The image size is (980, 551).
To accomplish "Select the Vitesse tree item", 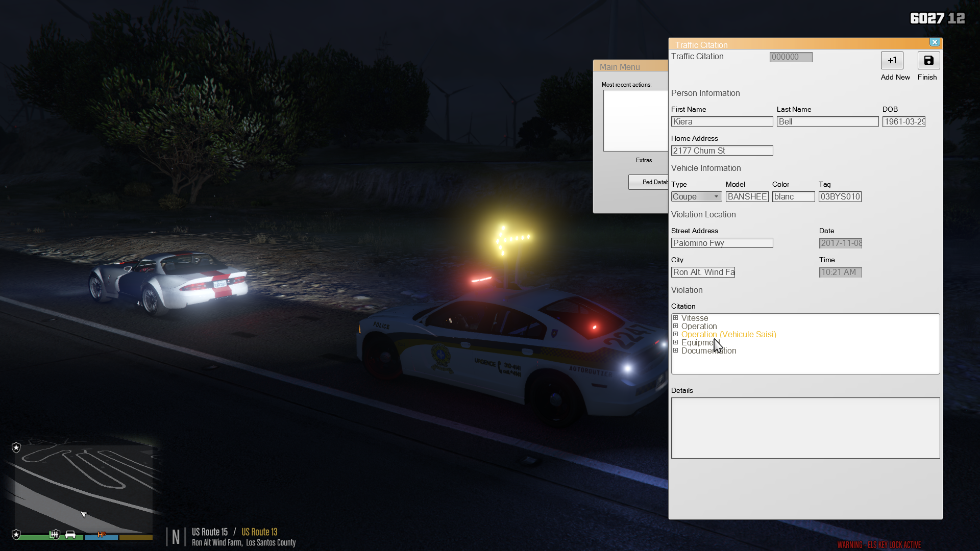I will point(694,318).
